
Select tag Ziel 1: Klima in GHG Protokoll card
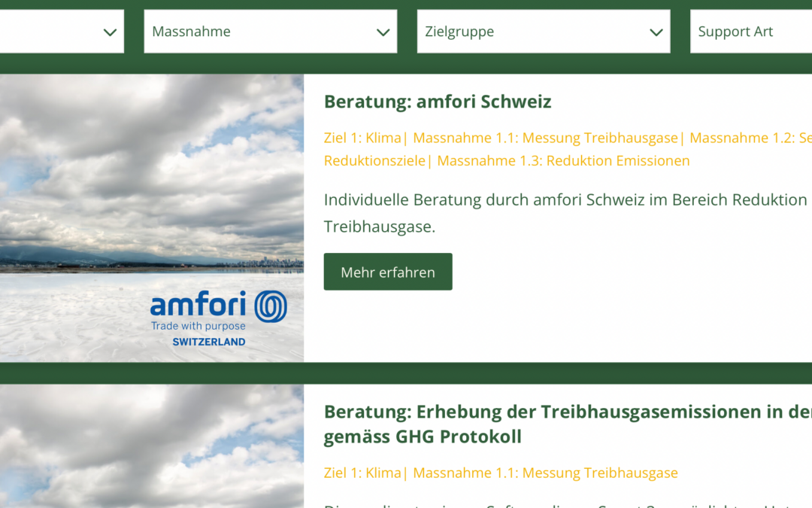[x=362, y=473]
